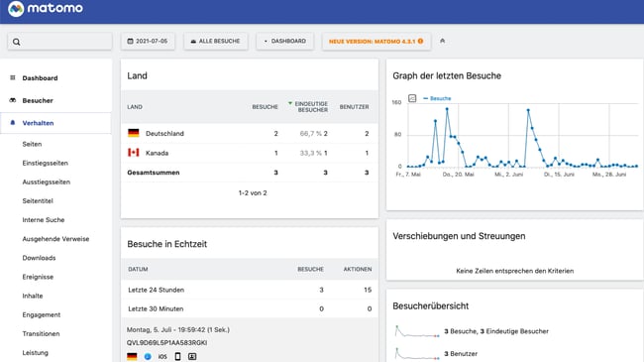Sort by Benutzer column header
The width and height of the screenshot is (644, 362).
[x=354, y=107]
